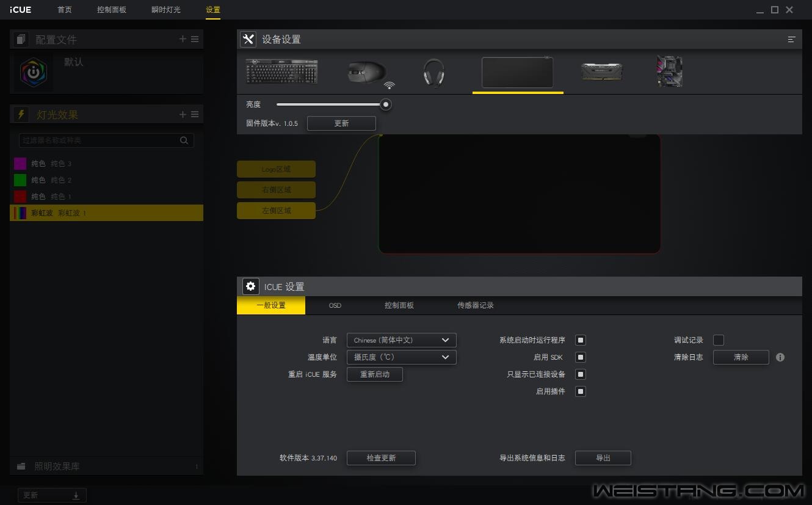Click the 右侧区域 zone button
This screenshot has height=505, width=812.
(x=276, y=190)
